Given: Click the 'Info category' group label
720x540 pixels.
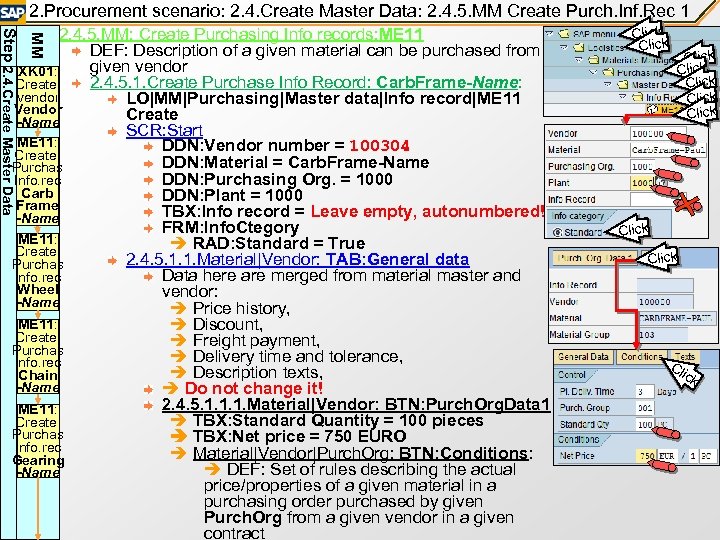Looking at the screenshot, I should click(577, 216).
